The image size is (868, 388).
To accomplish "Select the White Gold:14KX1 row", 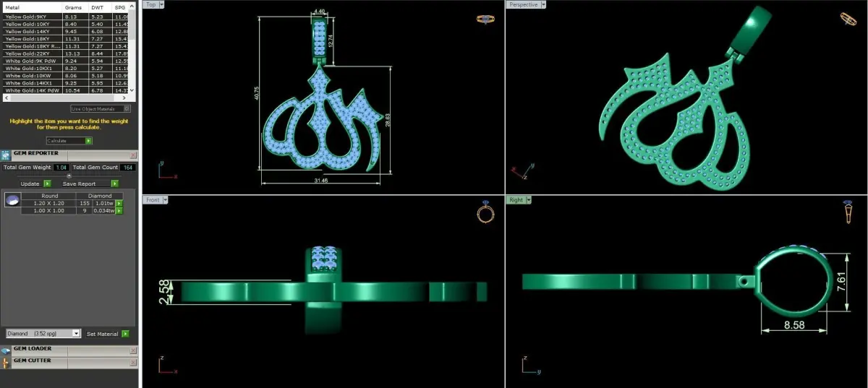I will point(66,83).
